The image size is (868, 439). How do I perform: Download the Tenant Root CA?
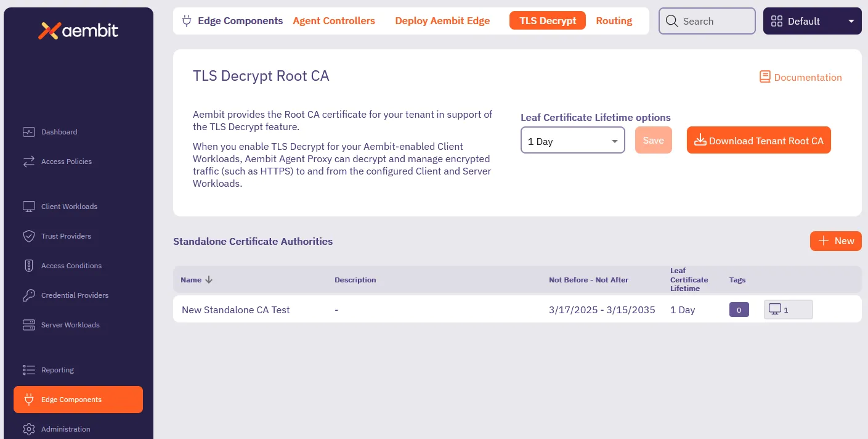pos(758,140)
